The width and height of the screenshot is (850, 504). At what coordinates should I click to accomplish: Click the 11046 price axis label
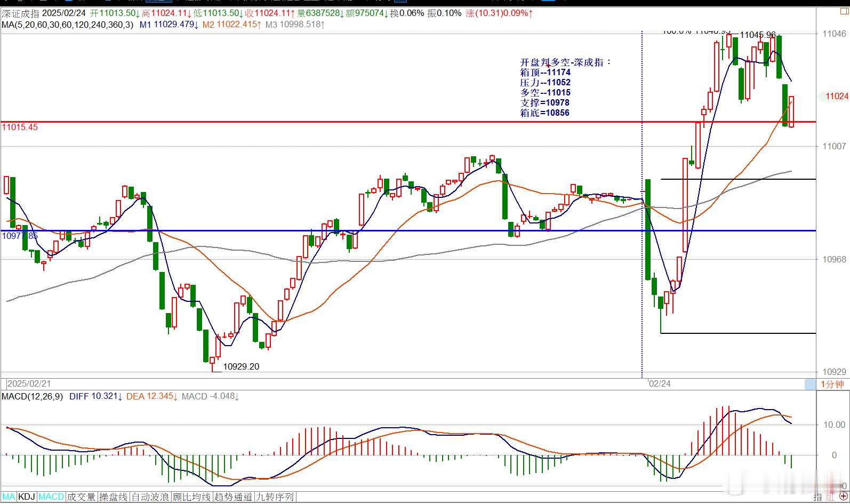[835, 34]
